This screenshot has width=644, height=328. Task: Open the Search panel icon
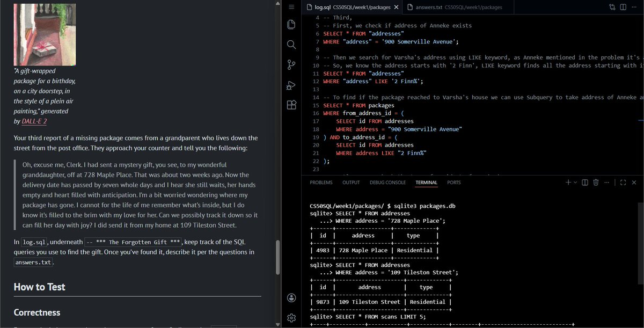(x=291, y=45)
